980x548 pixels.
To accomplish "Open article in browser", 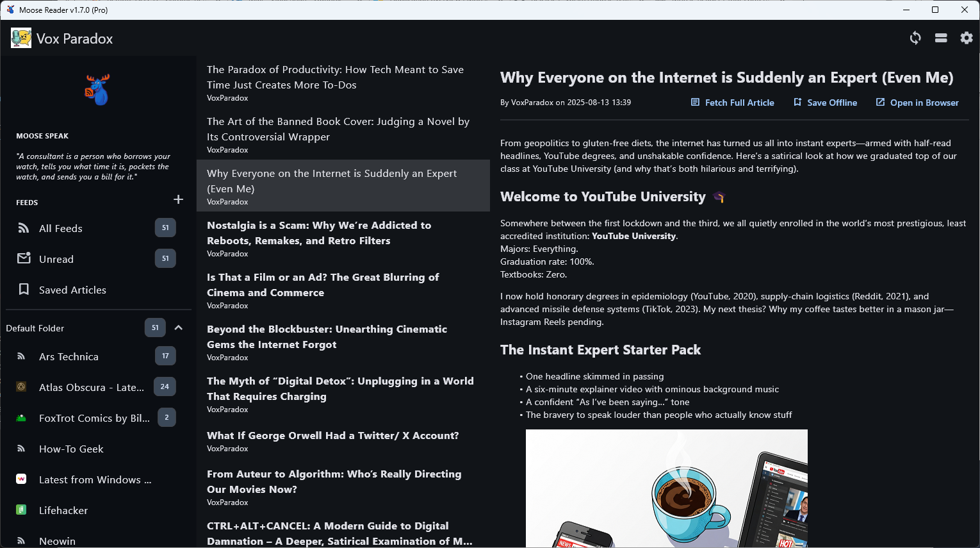I will pyautogui.click(x=917, y=103).
